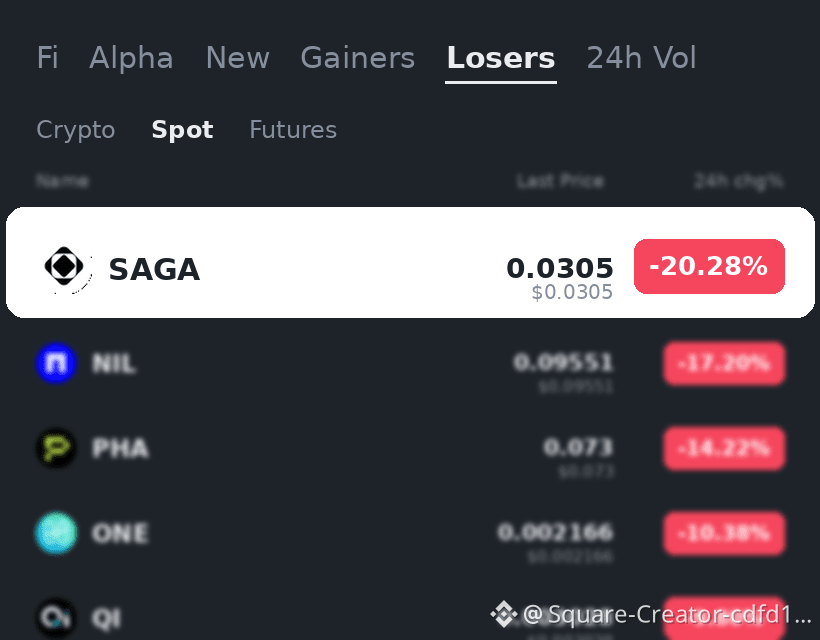
Task: Click the SAGA coin logo icon
Action: point(64,267)
